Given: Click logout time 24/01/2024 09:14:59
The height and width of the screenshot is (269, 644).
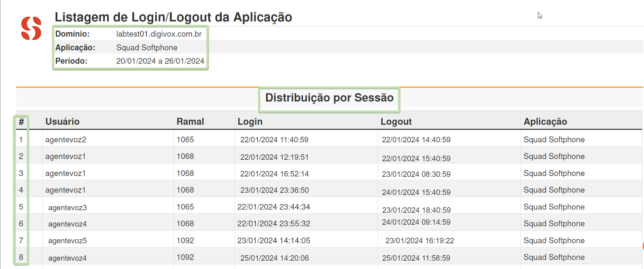Looking at the screenshot, I should (x=416, y=222).
